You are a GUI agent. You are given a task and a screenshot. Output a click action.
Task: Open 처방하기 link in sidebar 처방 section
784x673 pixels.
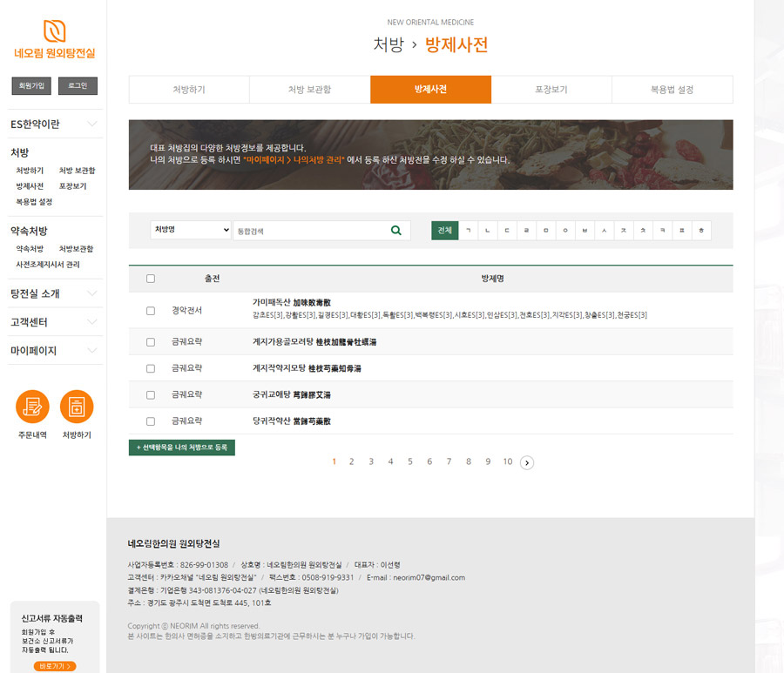[30, 171]
